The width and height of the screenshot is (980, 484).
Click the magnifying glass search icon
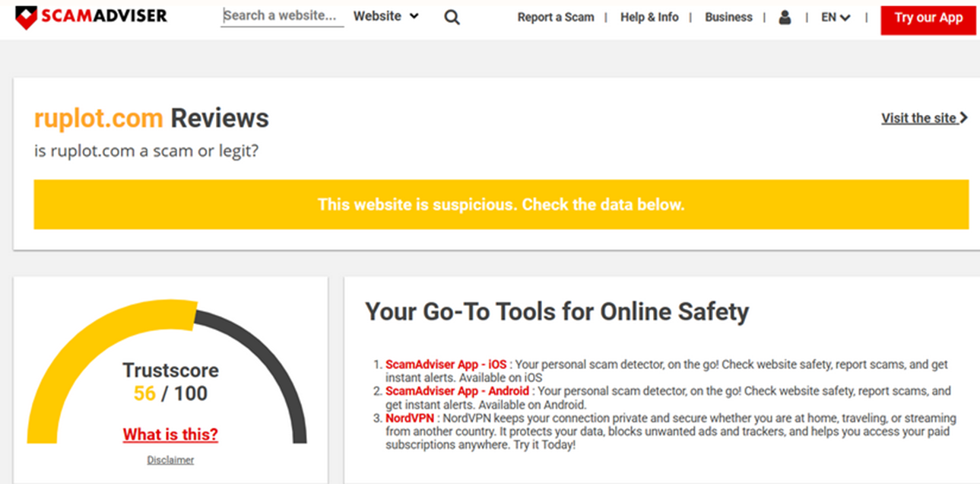[x=452, y=17]
